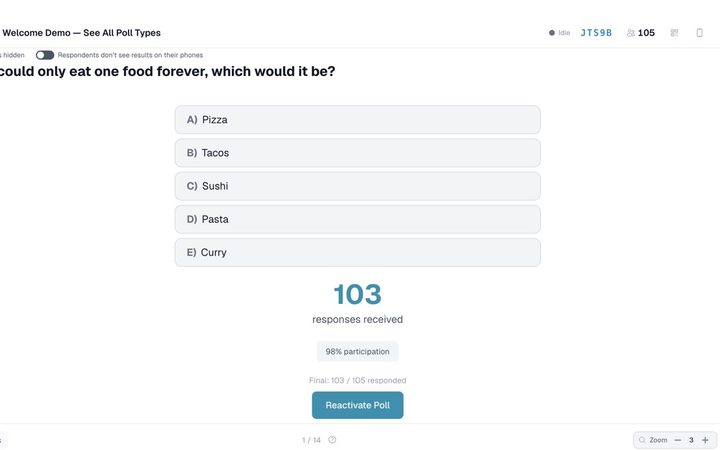
Task: Click the phone preview icon
Action: point(699,33)
